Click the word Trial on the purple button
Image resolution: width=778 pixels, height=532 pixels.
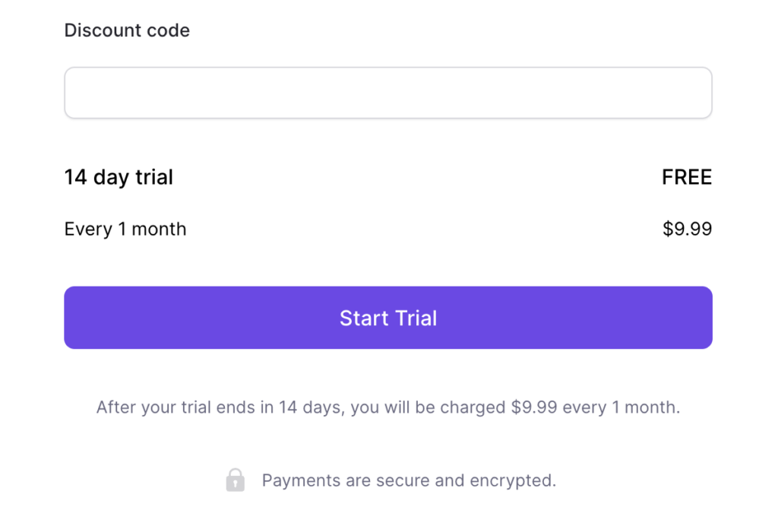(416, 318)
